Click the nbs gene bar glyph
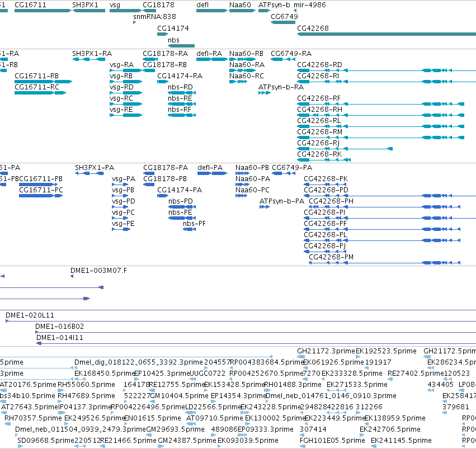Viewport: 476px width, 449px height. coord(181,46)
